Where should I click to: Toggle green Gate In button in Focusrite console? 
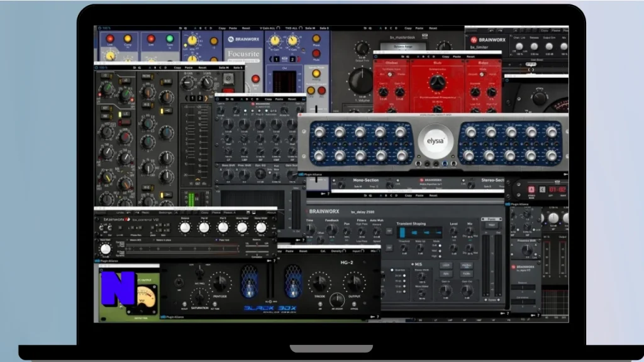point(170,39)
